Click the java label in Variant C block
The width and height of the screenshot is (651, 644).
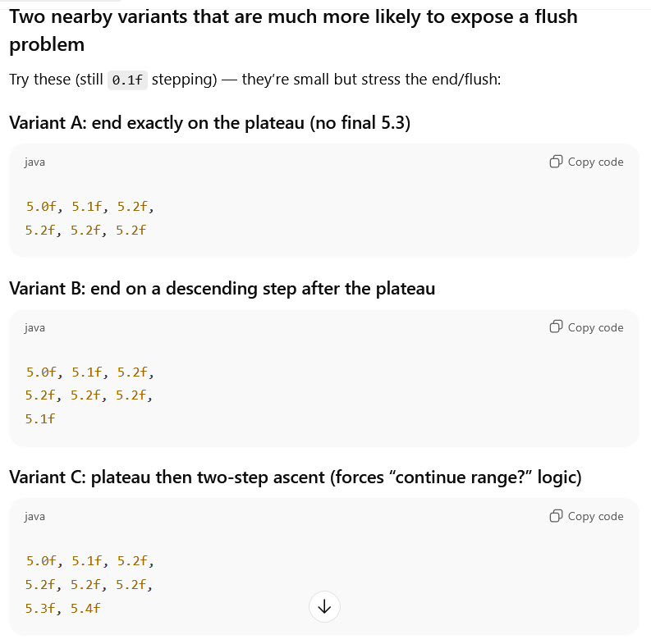tap(34, 517)
